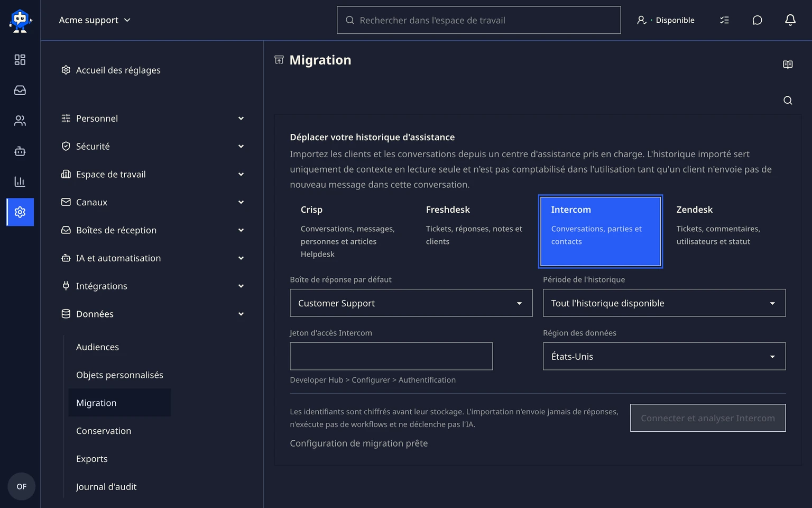
Task: Go to Accueil des réglages
Action: coord(110,70)
